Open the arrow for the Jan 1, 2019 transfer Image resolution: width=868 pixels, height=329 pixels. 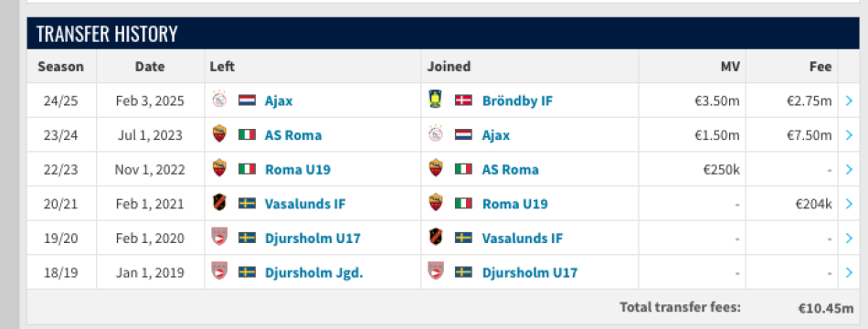(849, 272)
